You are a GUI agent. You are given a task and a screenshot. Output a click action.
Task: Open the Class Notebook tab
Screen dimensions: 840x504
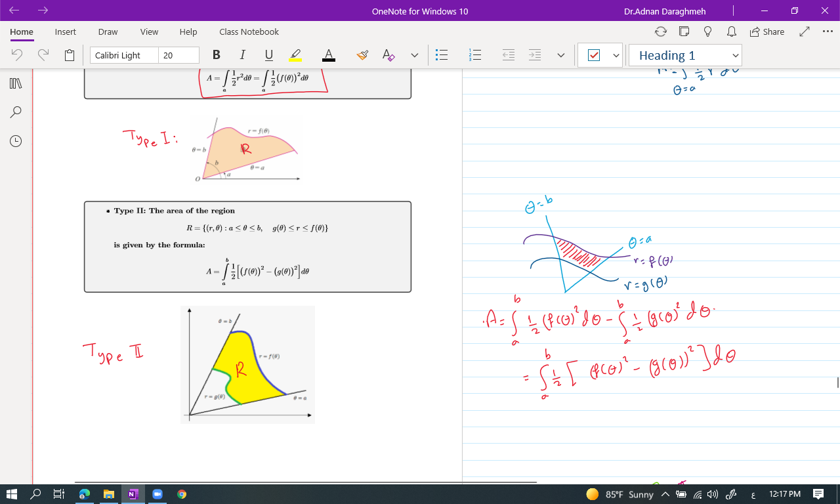pos(249,31)
